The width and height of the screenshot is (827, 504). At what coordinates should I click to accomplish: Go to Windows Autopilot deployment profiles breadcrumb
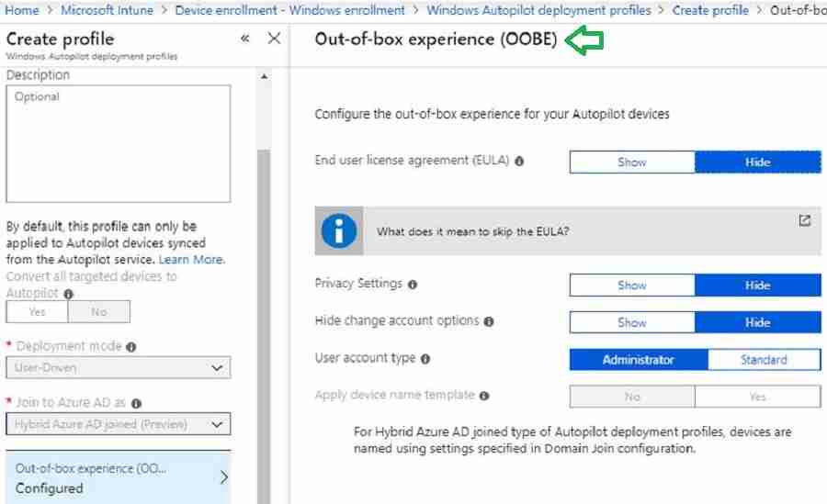pyautogui.click(x=539, y=10)
